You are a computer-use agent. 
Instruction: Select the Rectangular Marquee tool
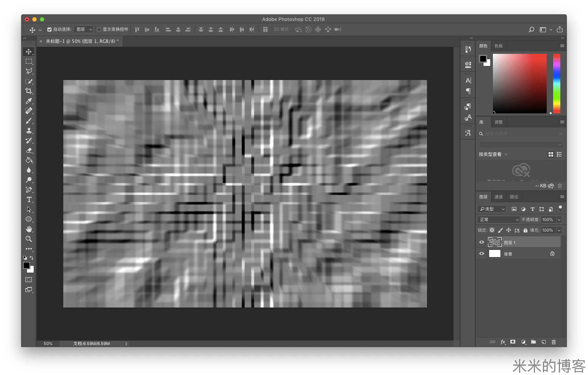click(29, 61)
